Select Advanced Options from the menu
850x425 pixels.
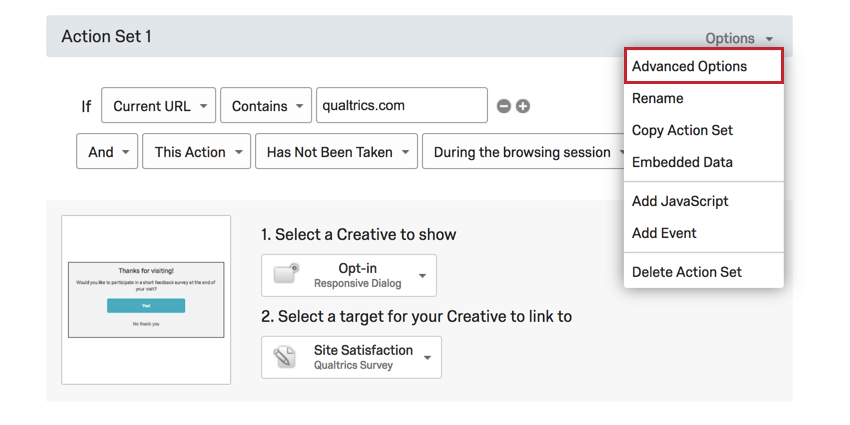click(x=703, y=67)
